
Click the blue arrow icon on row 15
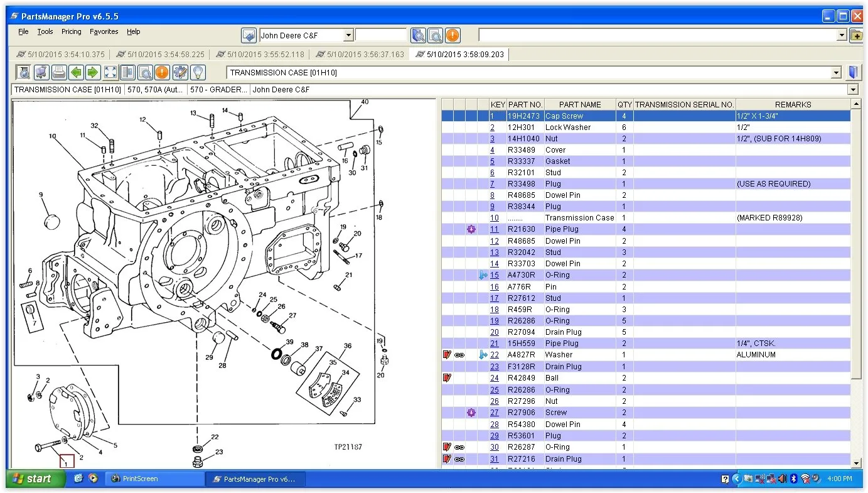[483, 275]
